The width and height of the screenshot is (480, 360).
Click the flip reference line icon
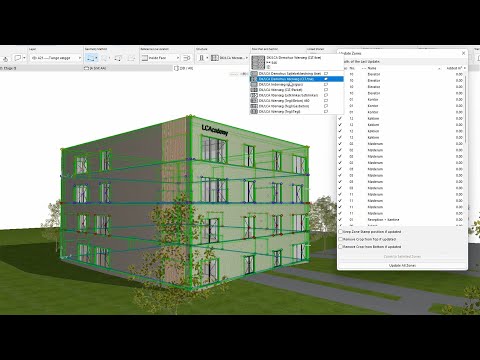187,58
